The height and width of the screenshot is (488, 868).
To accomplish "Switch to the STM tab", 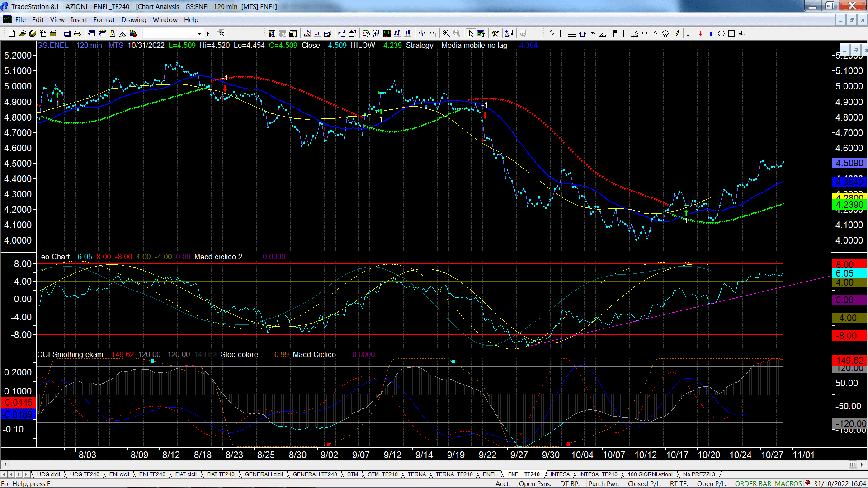I will [x=353, y=474].
